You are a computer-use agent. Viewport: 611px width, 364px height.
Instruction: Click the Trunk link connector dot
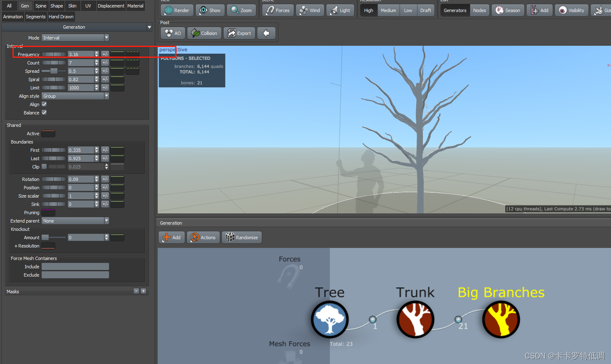[x=373, y=319]
